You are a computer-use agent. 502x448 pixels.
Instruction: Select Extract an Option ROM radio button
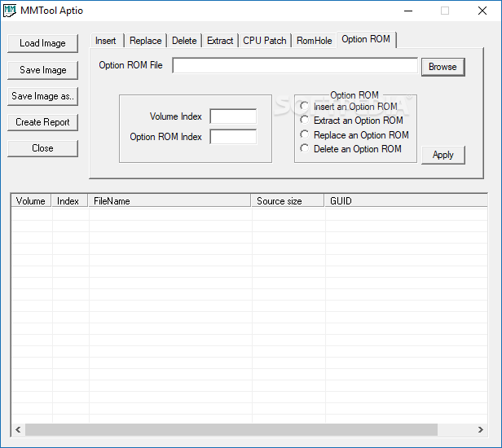click(x=351, y=121)
